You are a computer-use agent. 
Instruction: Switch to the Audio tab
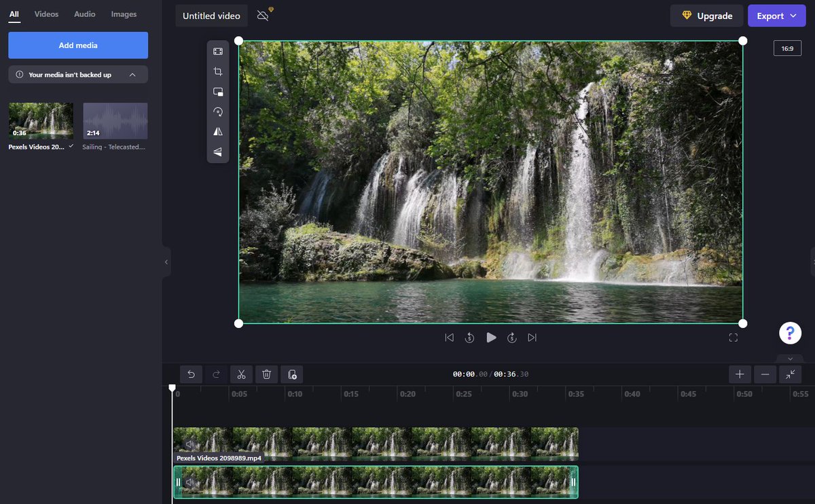[85, 14]
